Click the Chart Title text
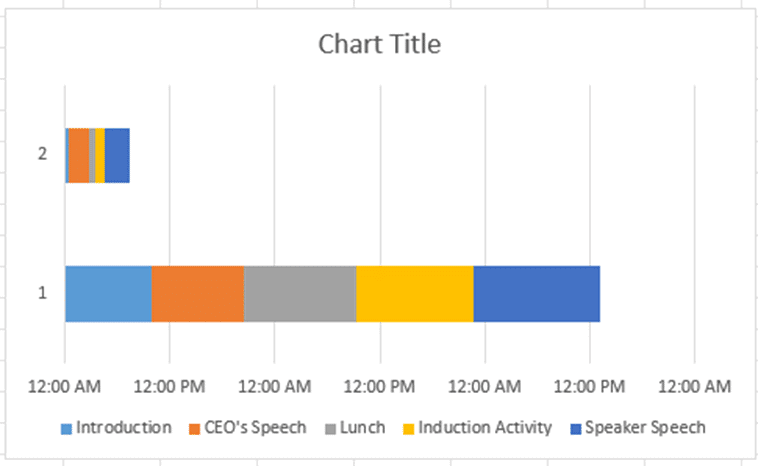This screenshot has width=758, height=466. click(x=379, y=45)
